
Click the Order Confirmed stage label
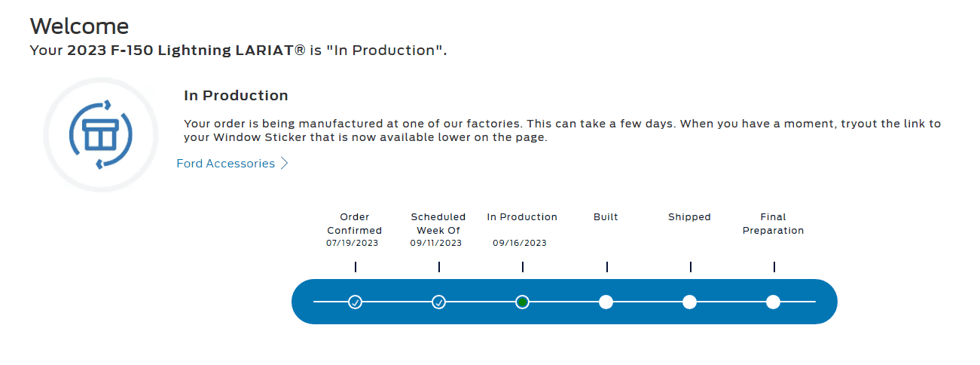tap(355, 224)
